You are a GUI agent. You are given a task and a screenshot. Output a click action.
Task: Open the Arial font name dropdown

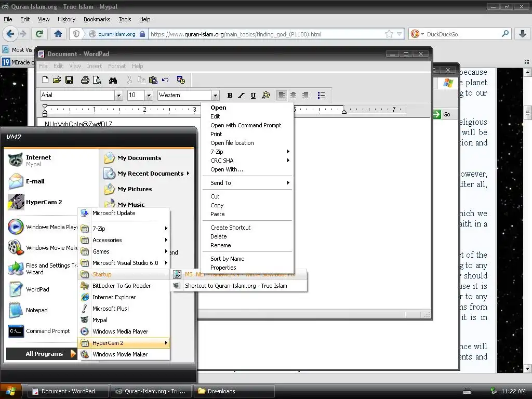click(118, 96)
